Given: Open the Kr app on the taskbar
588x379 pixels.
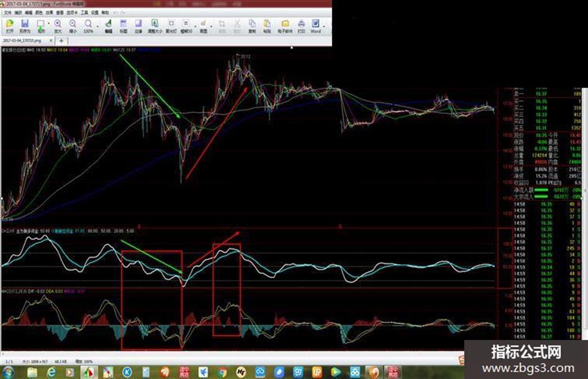Looking at the screenshot, I should pyautogui.click(x=241, y=372).
